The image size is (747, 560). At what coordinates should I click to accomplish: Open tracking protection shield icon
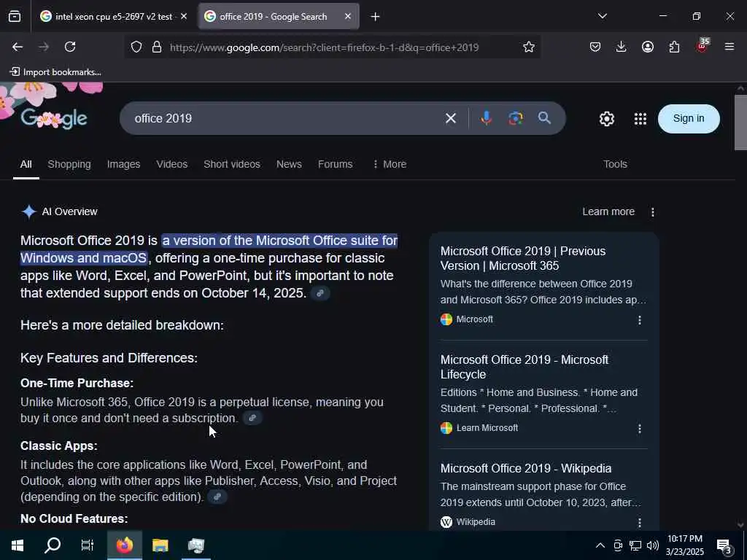click(136, 47)
